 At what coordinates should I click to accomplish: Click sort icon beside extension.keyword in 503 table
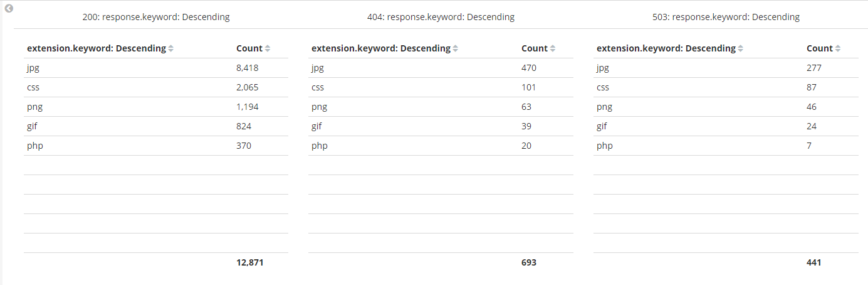741,49
